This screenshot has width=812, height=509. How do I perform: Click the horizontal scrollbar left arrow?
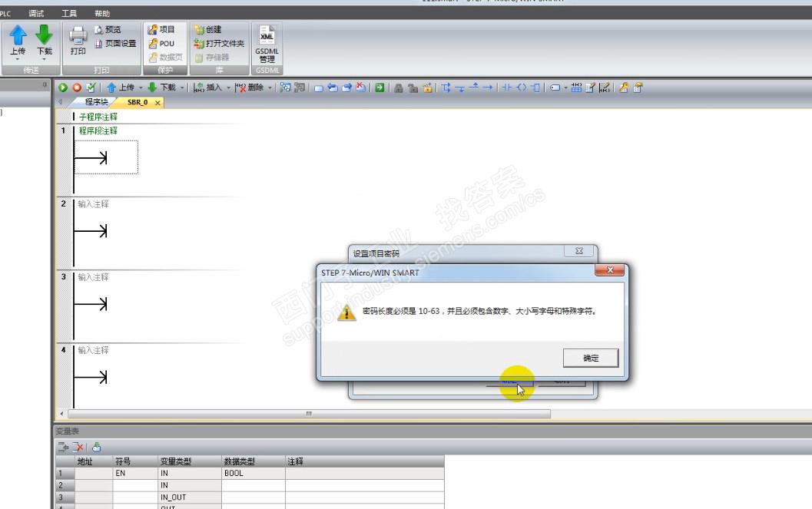point(61,414)
